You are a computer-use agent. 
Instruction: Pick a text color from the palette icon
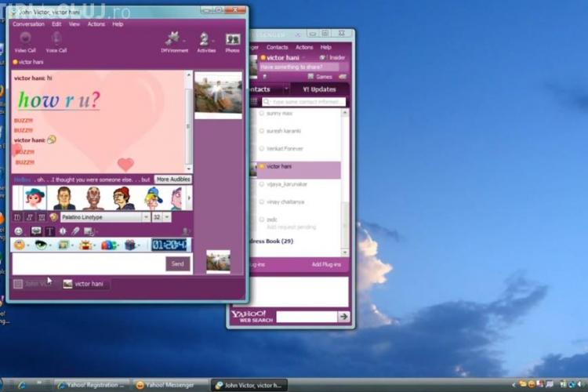(53, 217)
